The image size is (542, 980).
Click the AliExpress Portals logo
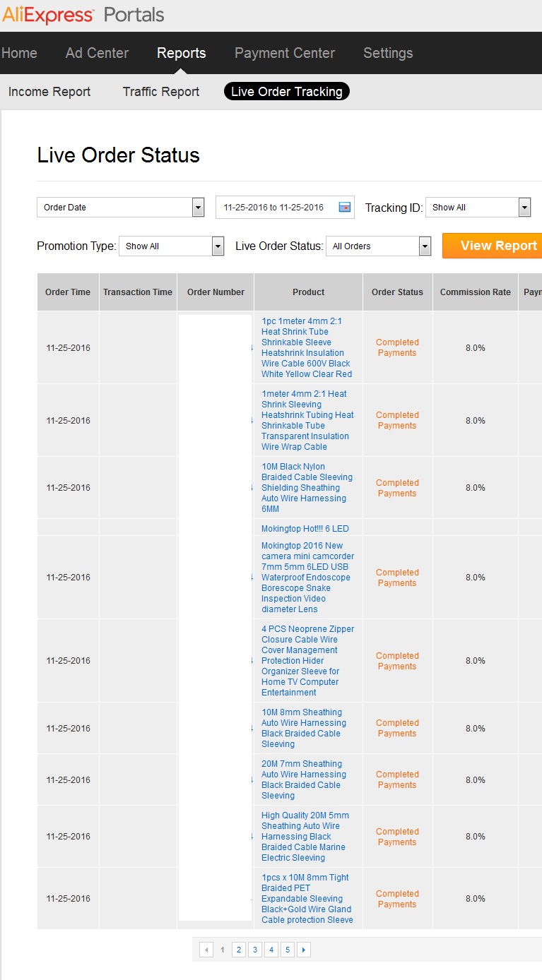point(83,14)
